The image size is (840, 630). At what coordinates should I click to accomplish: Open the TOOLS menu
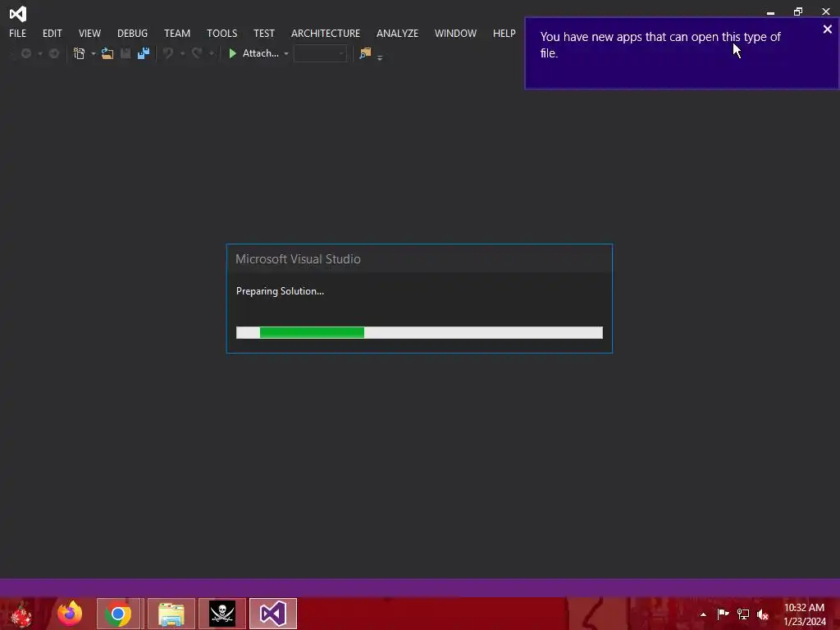[221, 33]
